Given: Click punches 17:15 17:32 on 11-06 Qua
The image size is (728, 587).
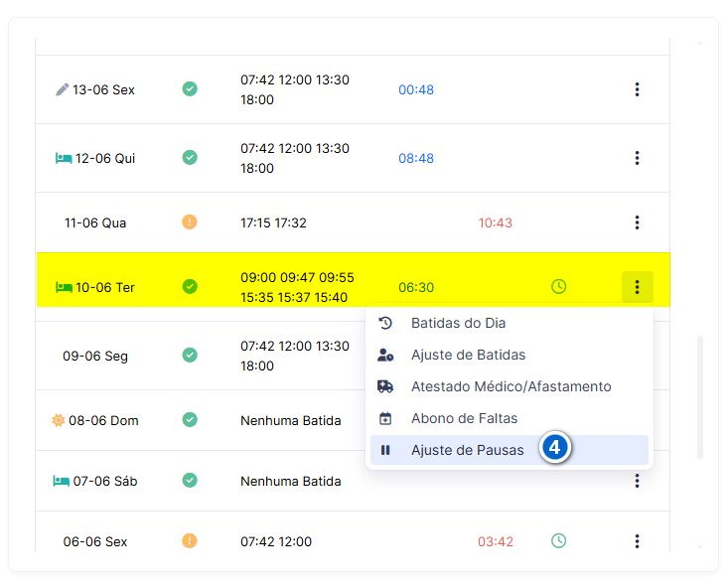Looking at the screenshot, I should click(x=273, y=222).
